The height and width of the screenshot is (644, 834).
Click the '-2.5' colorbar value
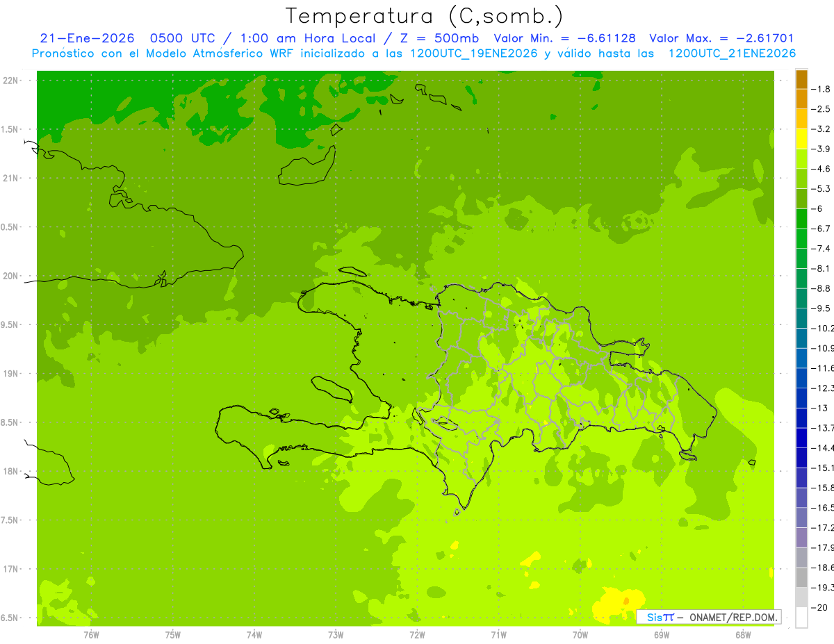point(821,109)
